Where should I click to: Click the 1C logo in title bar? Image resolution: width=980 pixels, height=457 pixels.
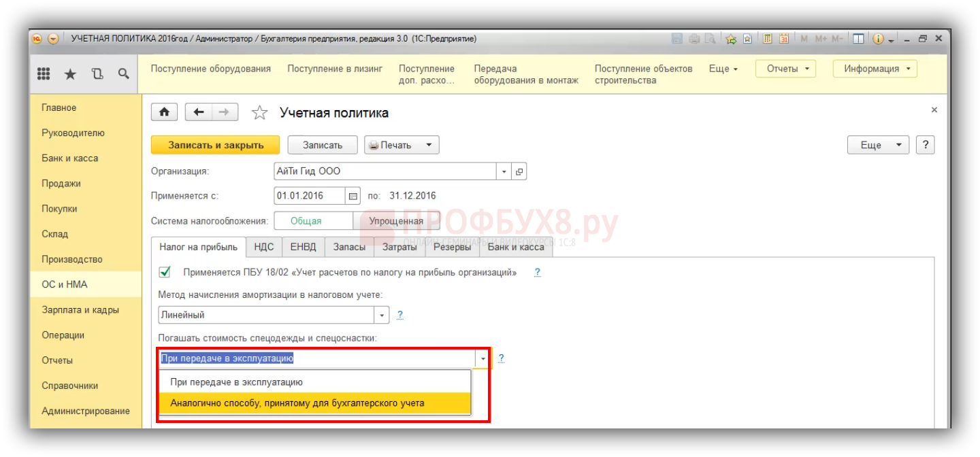coord(37,39)
